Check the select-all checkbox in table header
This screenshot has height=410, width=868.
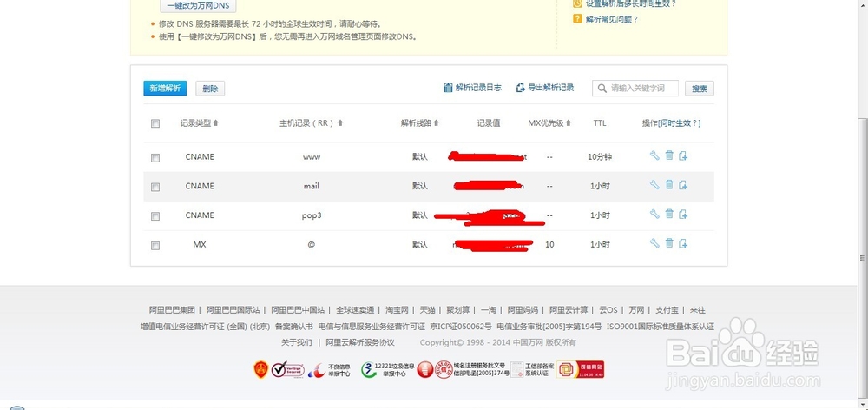155,124
